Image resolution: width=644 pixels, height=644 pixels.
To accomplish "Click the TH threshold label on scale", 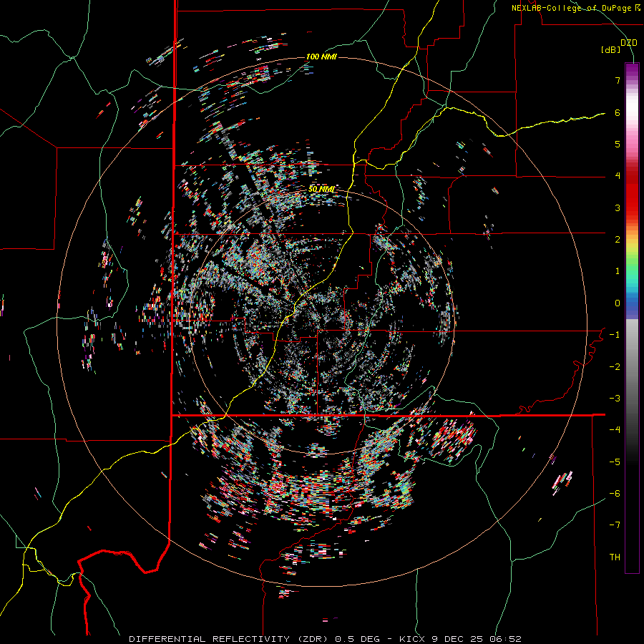I will 615,557.
